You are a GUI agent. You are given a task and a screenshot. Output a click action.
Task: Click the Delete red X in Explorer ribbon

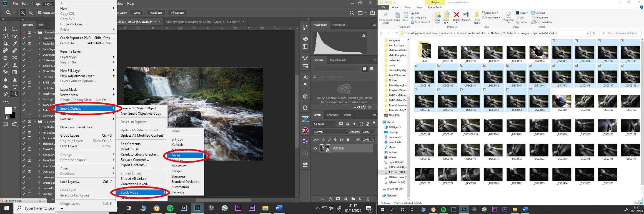pos(457,17)
